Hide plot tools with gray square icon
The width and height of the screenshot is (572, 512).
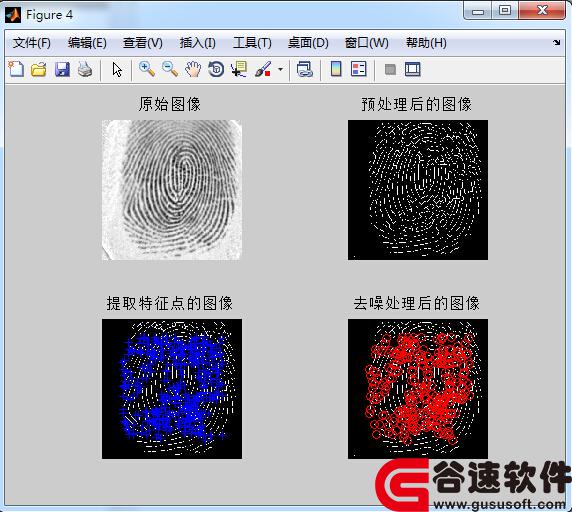click(x=390, y=69)
